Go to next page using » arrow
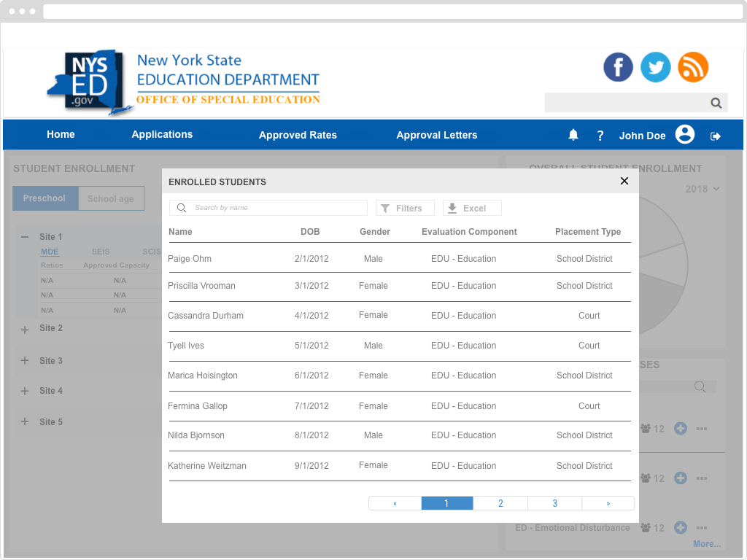This screenshot has height=560, width=747. pyautogui.click(x=608, y=503)
